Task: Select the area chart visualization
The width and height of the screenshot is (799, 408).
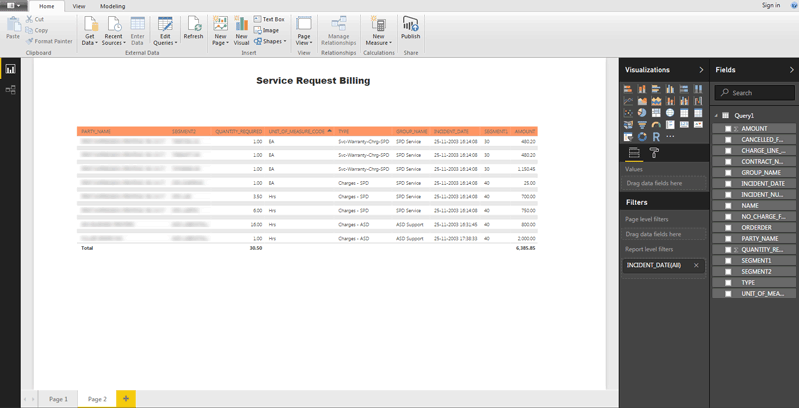Action: coord(642,101)
